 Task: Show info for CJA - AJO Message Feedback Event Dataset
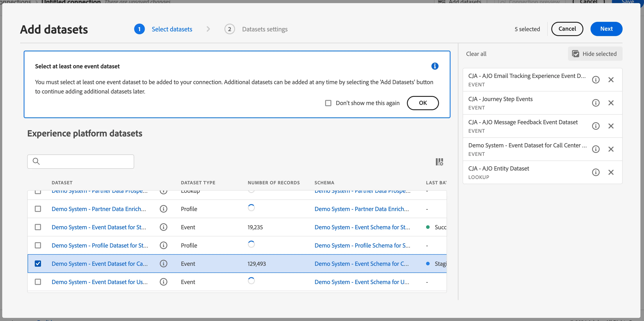(x=596, y=126)
